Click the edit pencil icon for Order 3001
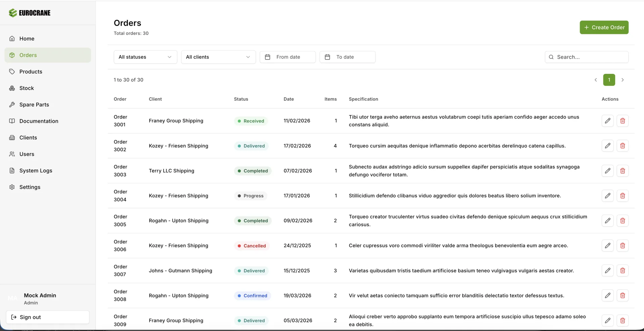 point(607,121)
